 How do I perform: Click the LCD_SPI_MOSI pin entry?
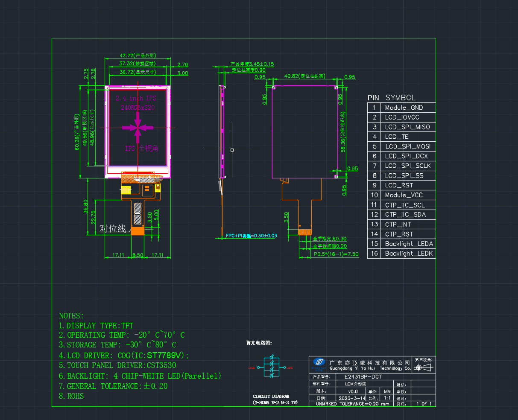pos(407,146)
